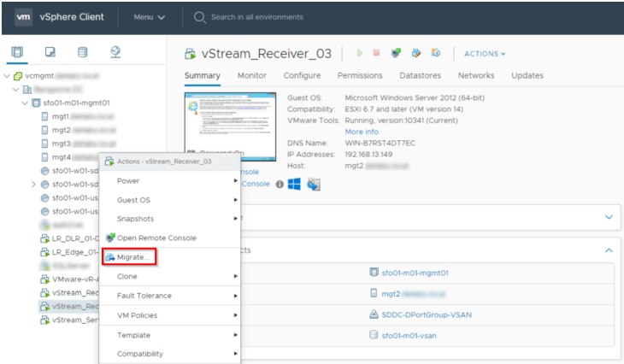Switch to VMs and Templates view icon
Viewport: 624px width, 364px height.
coord(50,52)
